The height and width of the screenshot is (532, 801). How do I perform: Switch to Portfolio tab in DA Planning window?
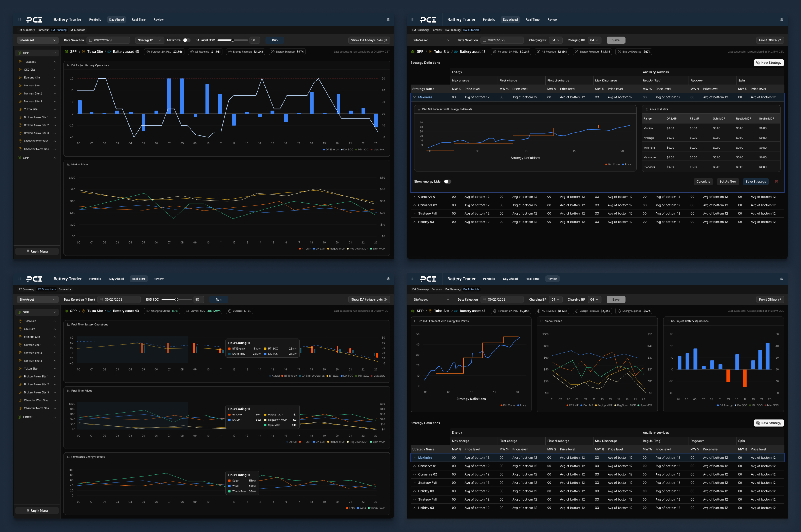95,20
